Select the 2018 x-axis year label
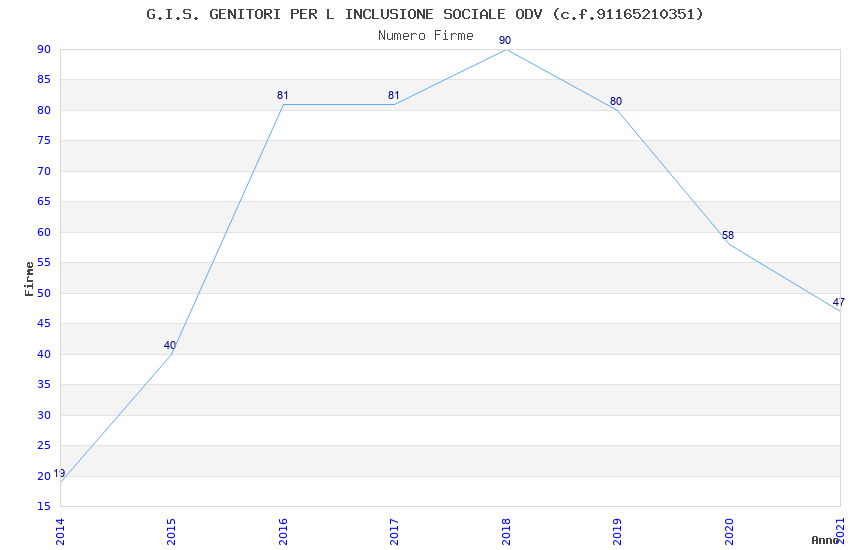This screenshot has width=850, height=550. click(506, 528)
